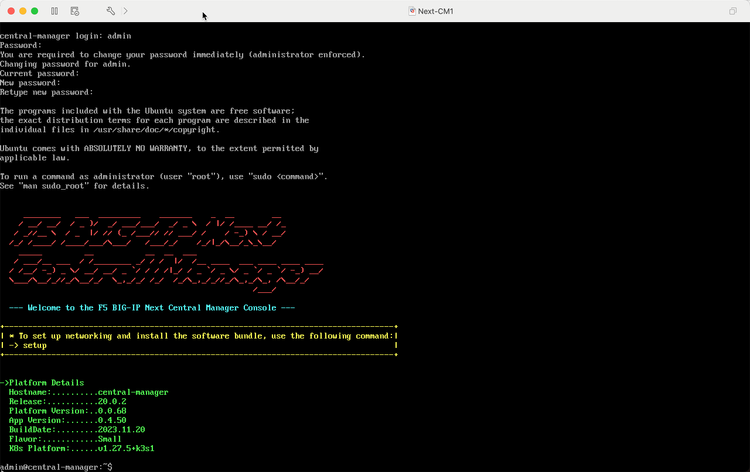Click the 'Current password:' line
Image resolution: width=750 pixels, height=472 pixels.
pos(40,73)
